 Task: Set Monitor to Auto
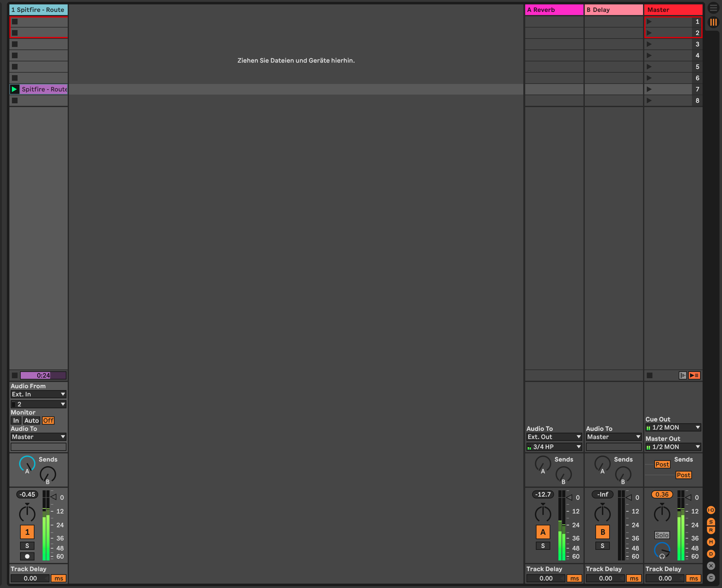coord(32,420)
